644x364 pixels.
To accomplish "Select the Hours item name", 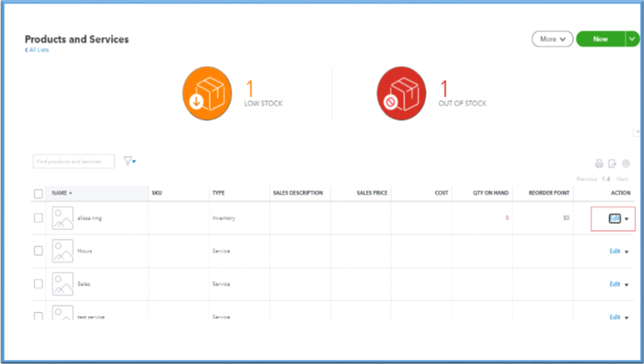I will click(84, 251).
